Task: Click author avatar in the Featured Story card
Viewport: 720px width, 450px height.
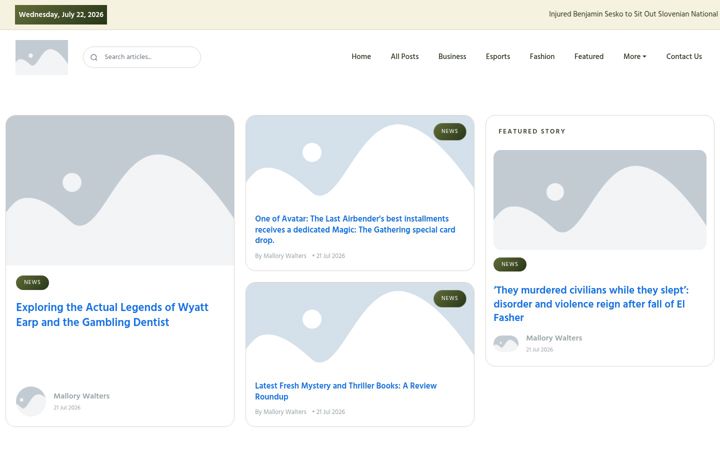Action: [x=506, y=343]
